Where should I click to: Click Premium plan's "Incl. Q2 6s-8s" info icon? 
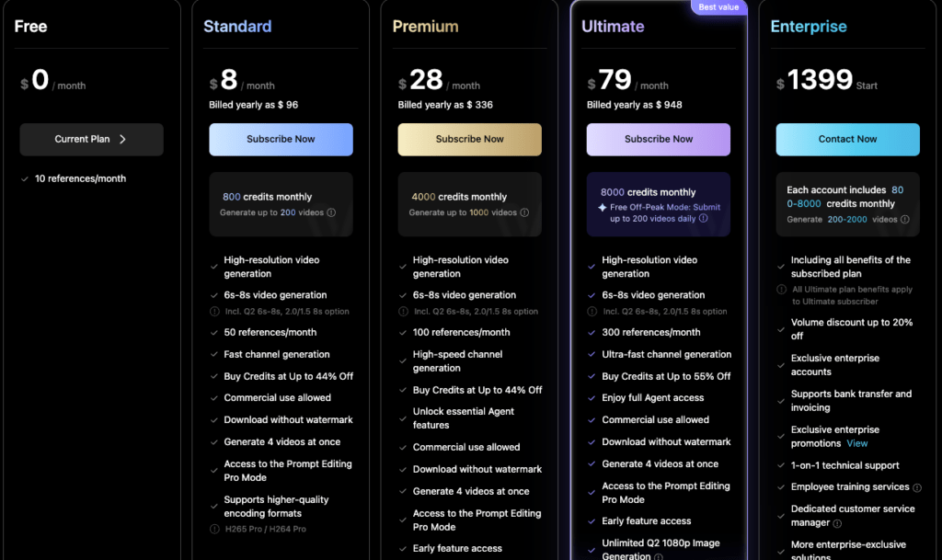tap(403, 312)
